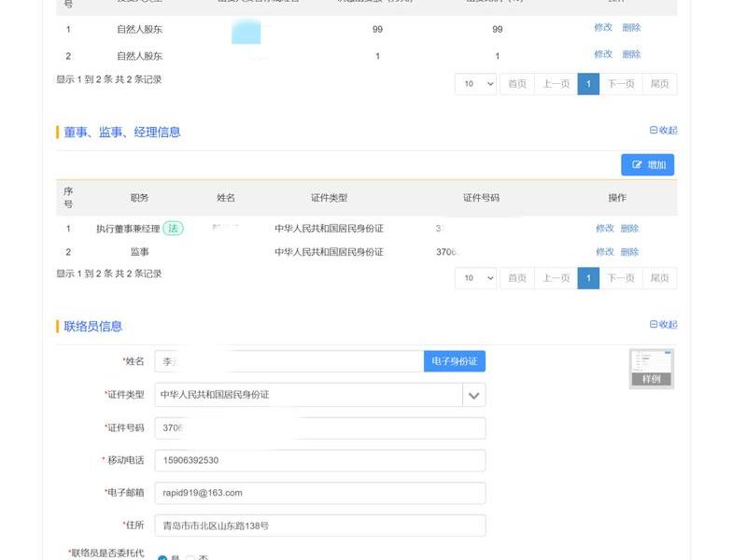Click 联络员信息 section heading
The image size is (747, 560).
(x=92, y=326)
